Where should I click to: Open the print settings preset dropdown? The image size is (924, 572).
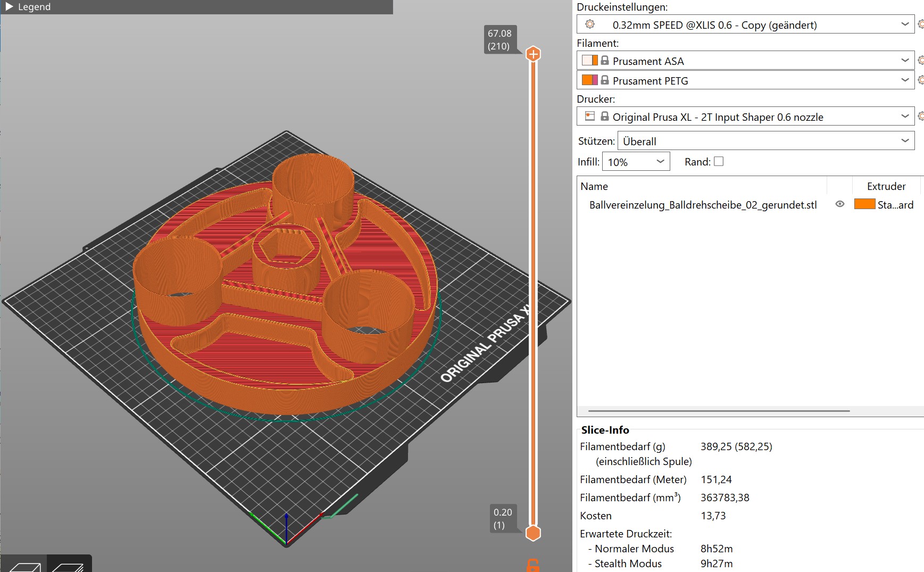(905, 24)
